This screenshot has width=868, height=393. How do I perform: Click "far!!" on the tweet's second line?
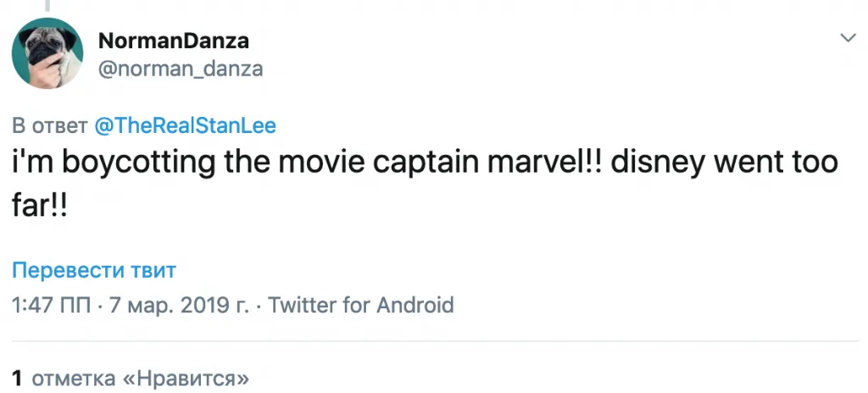click(39, 207)
